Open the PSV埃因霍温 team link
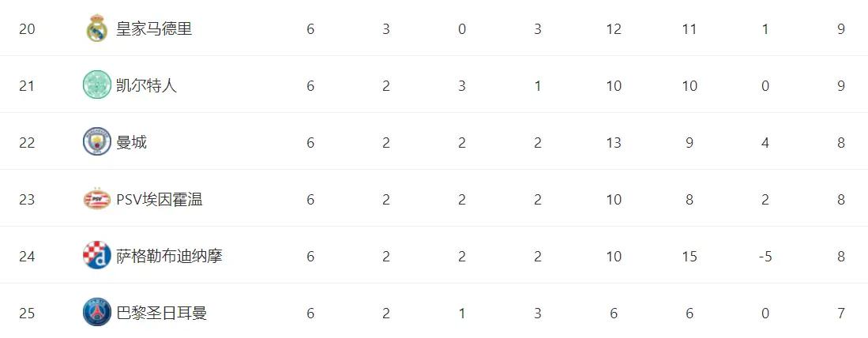This screenshot has width=868, height=338. (x=160, y=200)
